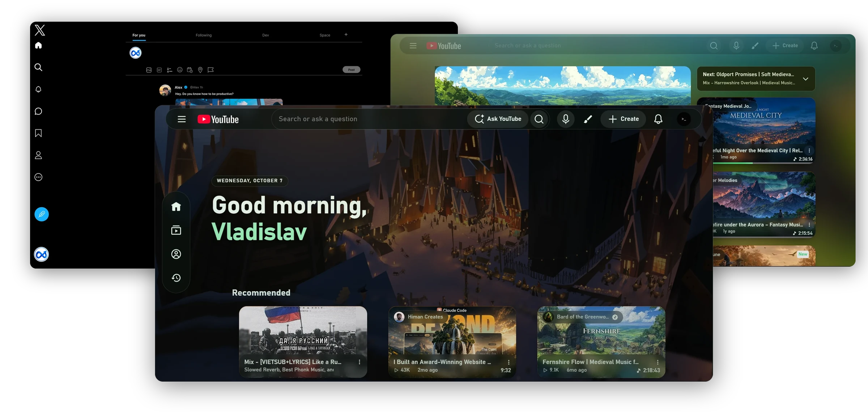
Task: Select the 'For you' tab in X window
Action: [139, 35]
